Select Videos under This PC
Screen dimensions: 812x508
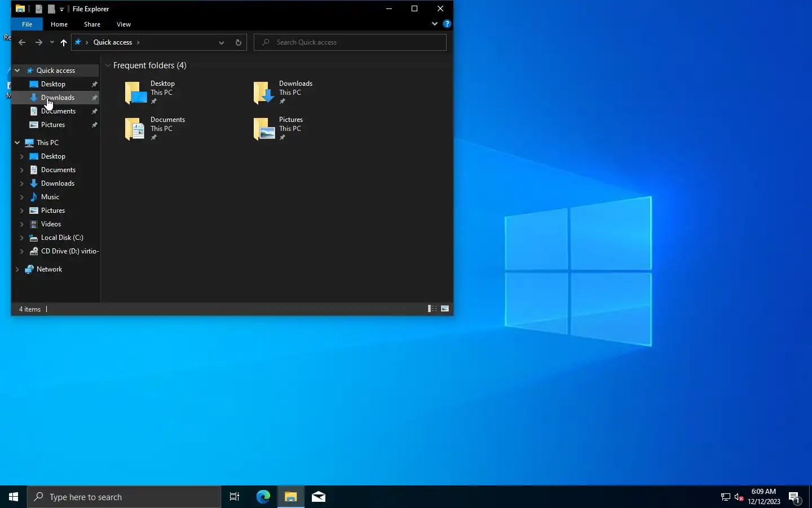51,224
